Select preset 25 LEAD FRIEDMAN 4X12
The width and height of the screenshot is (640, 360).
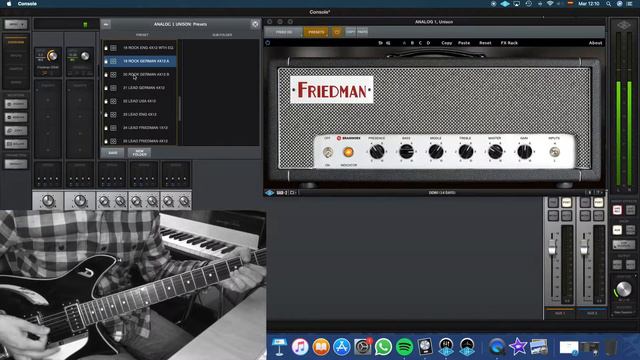tap(140, 141)
